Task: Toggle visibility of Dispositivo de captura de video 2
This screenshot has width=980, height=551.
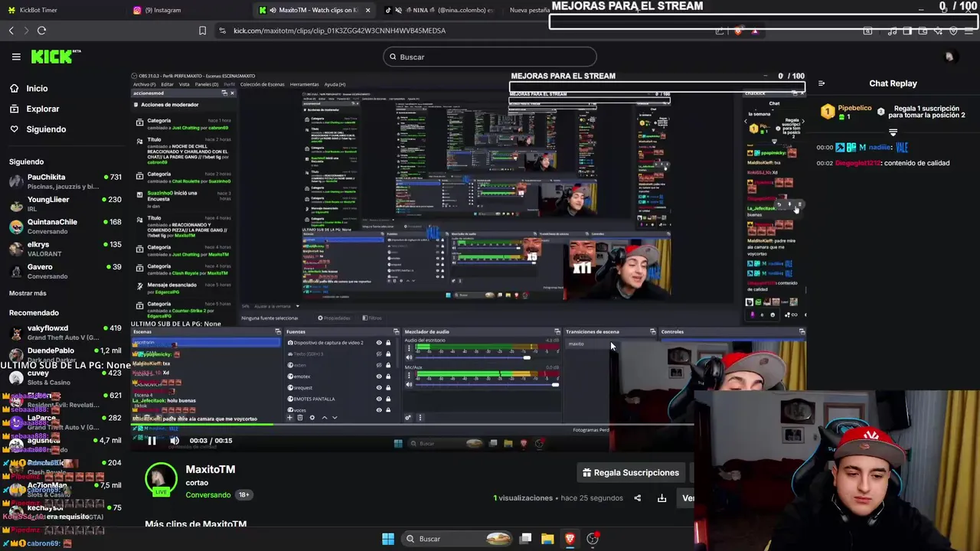Action: click(379, 343)
